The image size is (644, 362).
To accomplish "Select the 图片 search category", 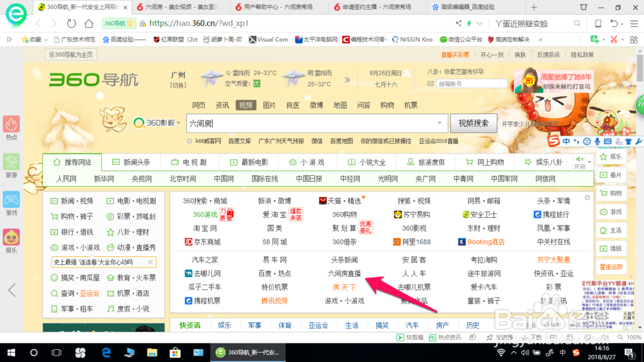I will click(269, 105).
